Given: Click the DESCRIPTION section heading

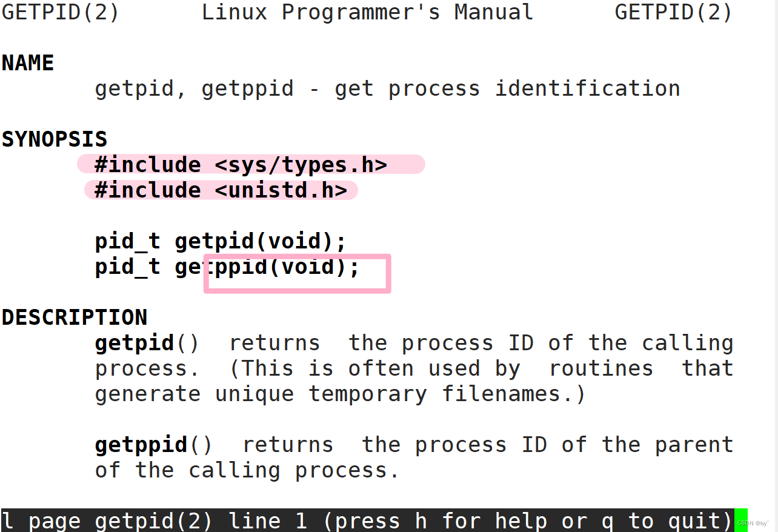Looking at the screenshot, I should coord(75,318).
